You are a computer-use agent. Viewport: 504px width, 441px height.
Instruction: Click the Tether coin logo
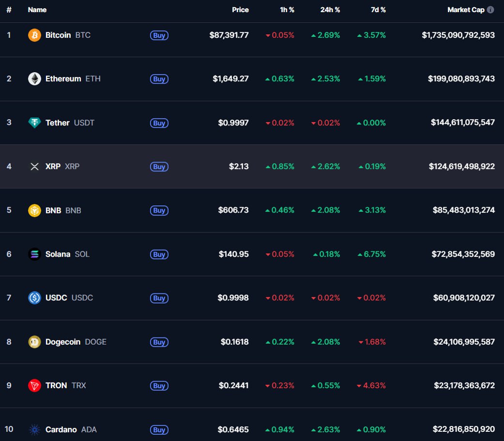point(34,122)
